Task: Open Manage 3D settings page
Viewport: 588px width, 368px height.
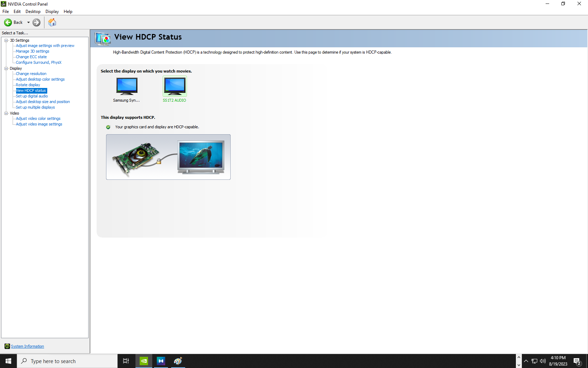Action: 33,51
